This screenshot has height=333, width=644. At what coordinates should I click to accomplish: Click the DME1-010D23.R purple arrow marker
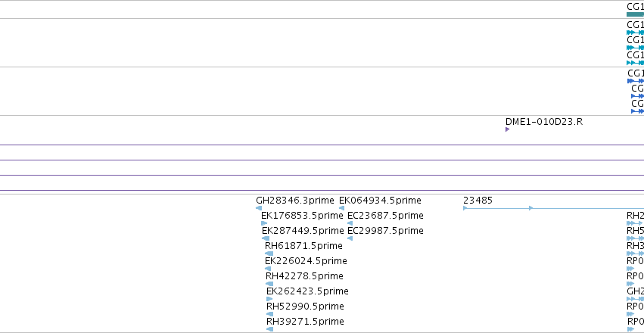point(507,129)
